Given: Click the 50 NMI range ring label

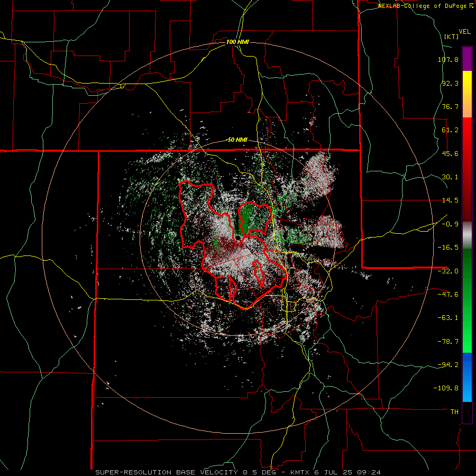Looking at the screenshot, I should point(237,140).
